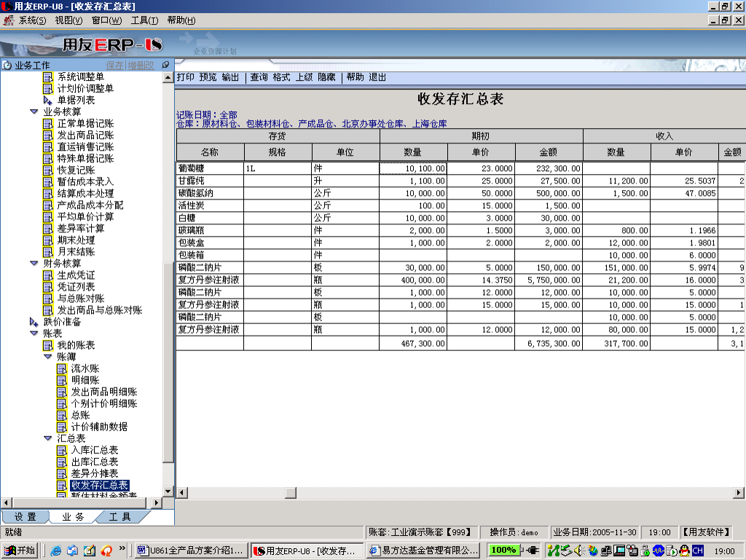Click the 平均单价计算 icon
This screenshot has height=560, width=746.
48,217
